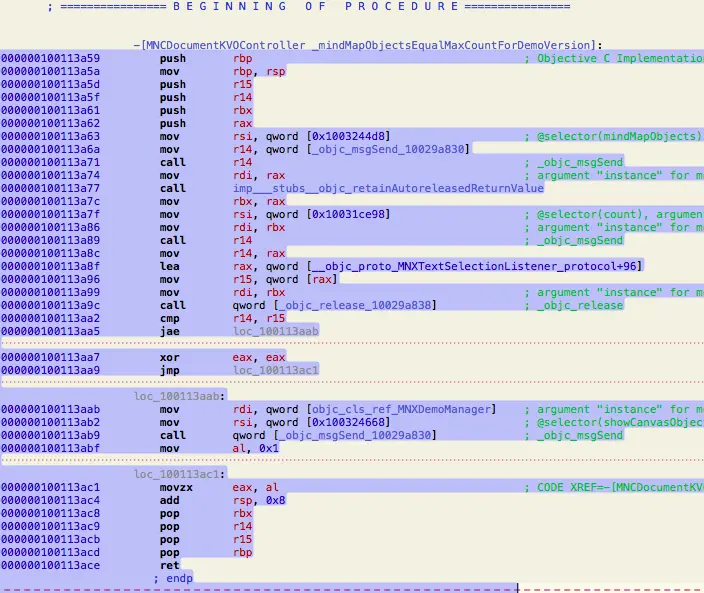Click operand qword [0x100324668]
Screen dimensions: 704x593
[x=328, y=423]
